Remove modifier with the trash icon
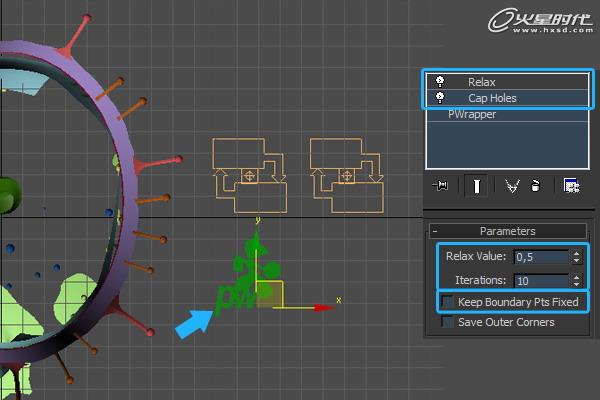The height and width of the screenshot is (400, 600). (x=535, y=185)
